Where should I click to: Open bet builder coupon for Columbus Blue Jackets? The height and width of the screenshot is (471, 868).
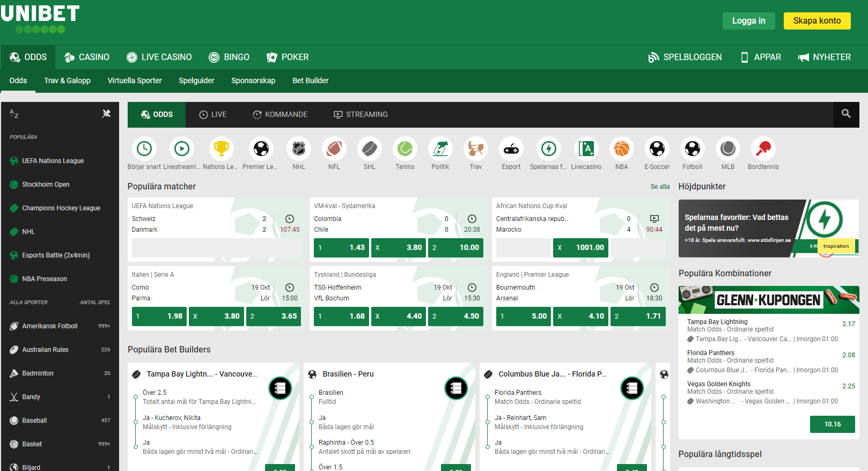pyautogui.click(x=632, y=388)
